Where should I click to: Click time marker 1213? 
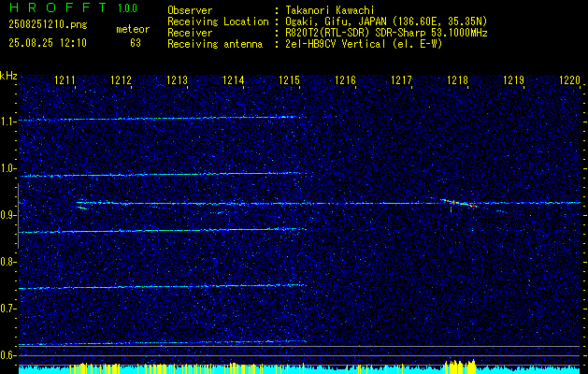coord(177,79)
